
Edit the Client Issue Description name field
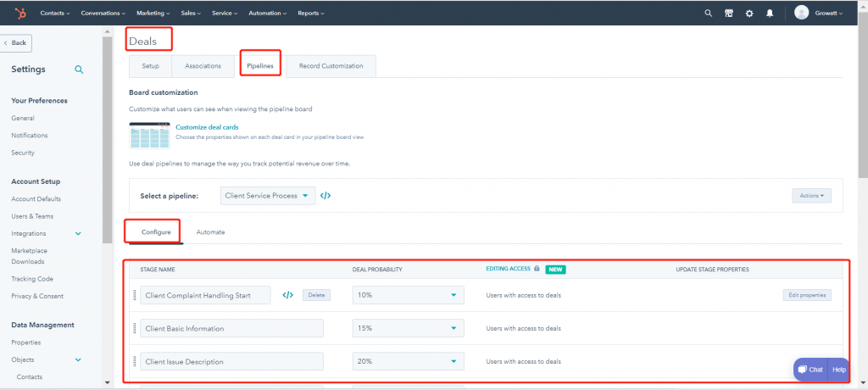point(231,362)
